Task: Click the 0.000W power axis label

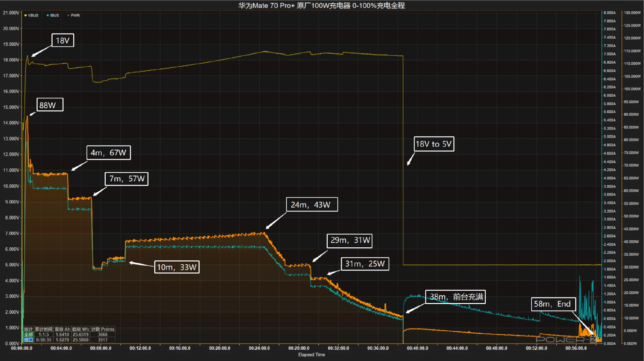Action: (631, 344)
